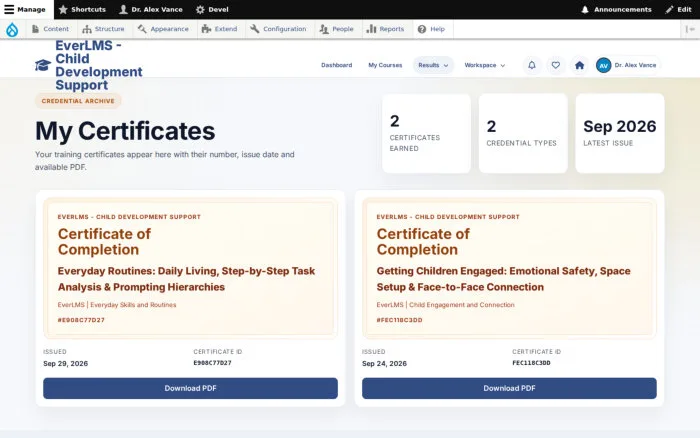Click certificate ID FEC118C3DD value
Image resolution: width=700 pixels, height=438 pixels.
point(531,363)
